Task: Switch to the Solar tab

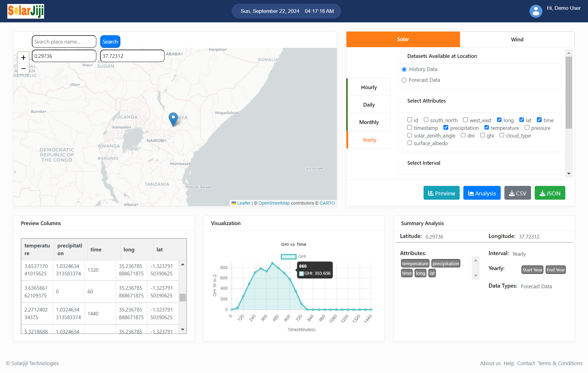Action: [x=403, y=39]
